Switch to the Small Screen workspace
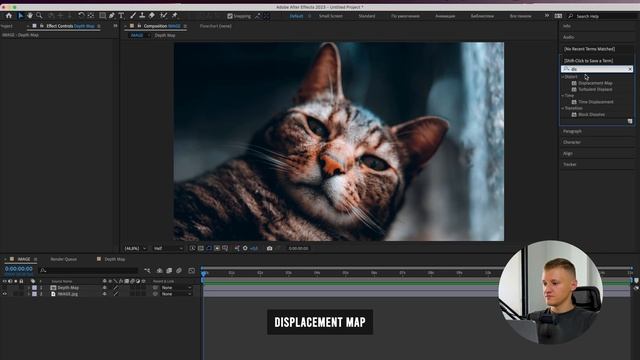The width and height of the screenshot is (640, 360). 331,16
